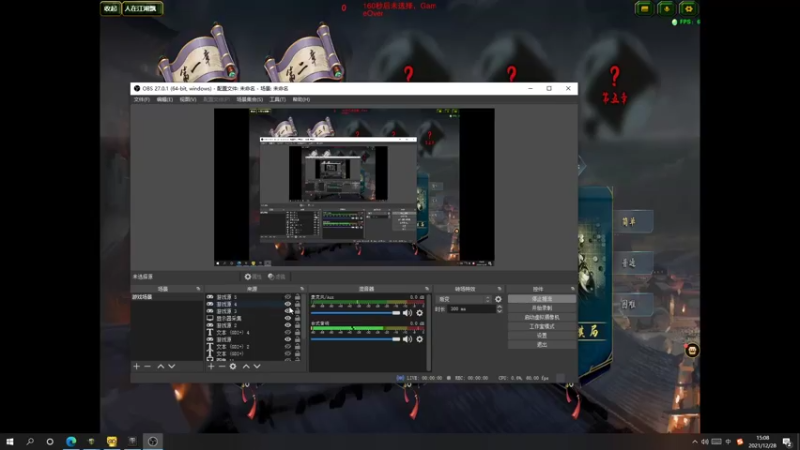800x450 pixels.
Task: Open the notification center in system tray
Action: pos(787,441)
